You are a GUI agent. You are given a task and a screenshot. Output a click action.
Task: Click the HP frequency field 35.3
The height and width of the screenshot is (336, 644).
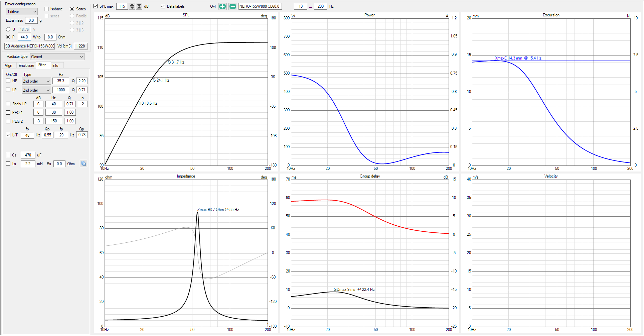pyautogui.click(x=61, y=81)
